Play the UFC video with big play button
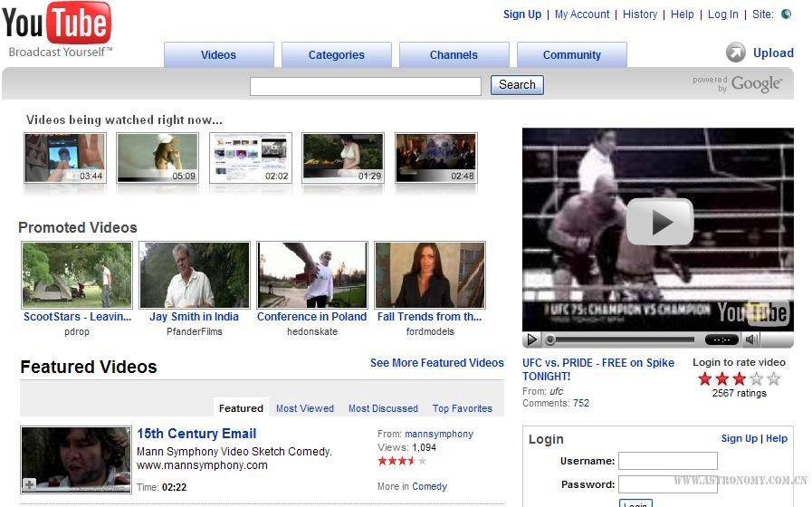Viewport: 812px width, 507px height. point(659,222)
